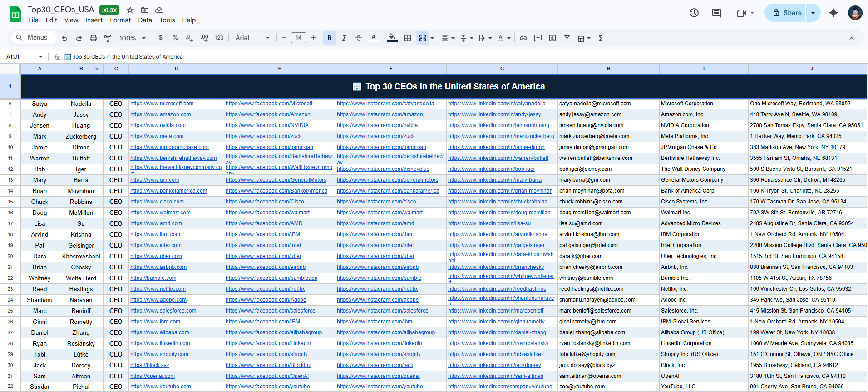The image size is (868, 392).
Task: Open the instagram.com/zuck link
Action: coord(375,136)
